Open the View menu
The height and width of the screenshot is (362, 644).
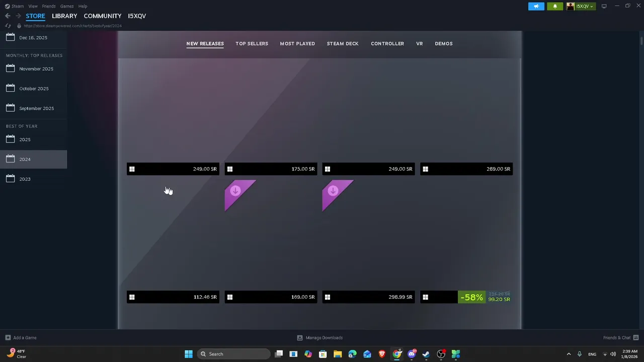(33, 6)
